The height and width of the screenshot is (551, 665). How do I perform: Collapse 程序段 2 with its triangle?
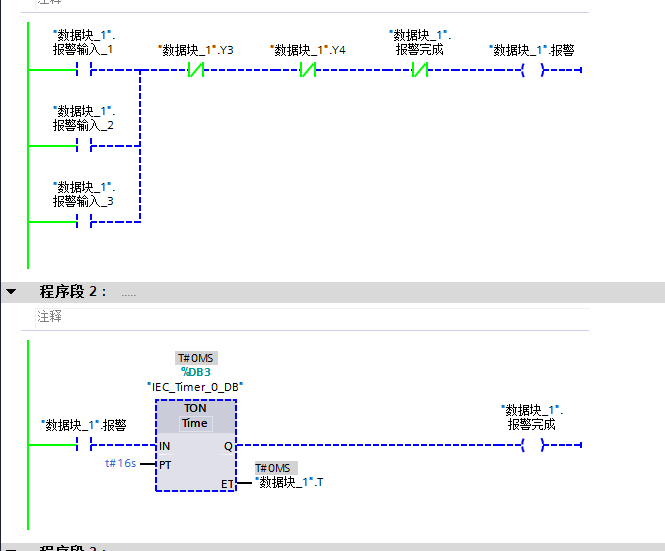pos(12,292)
